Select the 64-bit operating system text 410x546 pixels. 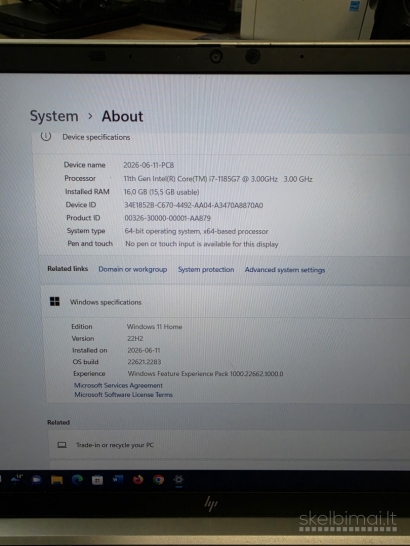point(196,231)
